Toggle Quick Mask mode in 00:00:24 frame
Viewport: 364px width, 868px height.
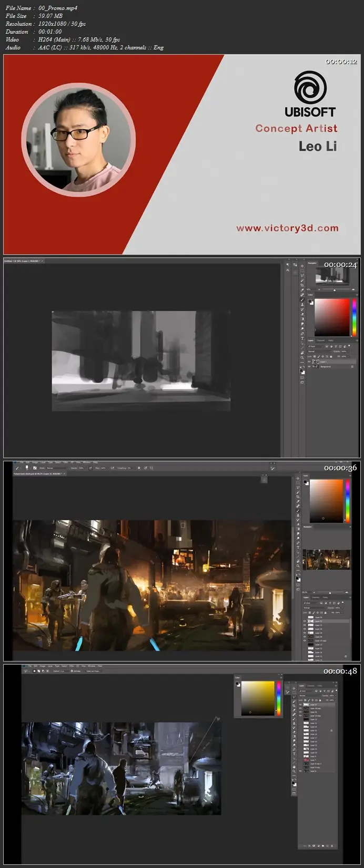(302, 377)
